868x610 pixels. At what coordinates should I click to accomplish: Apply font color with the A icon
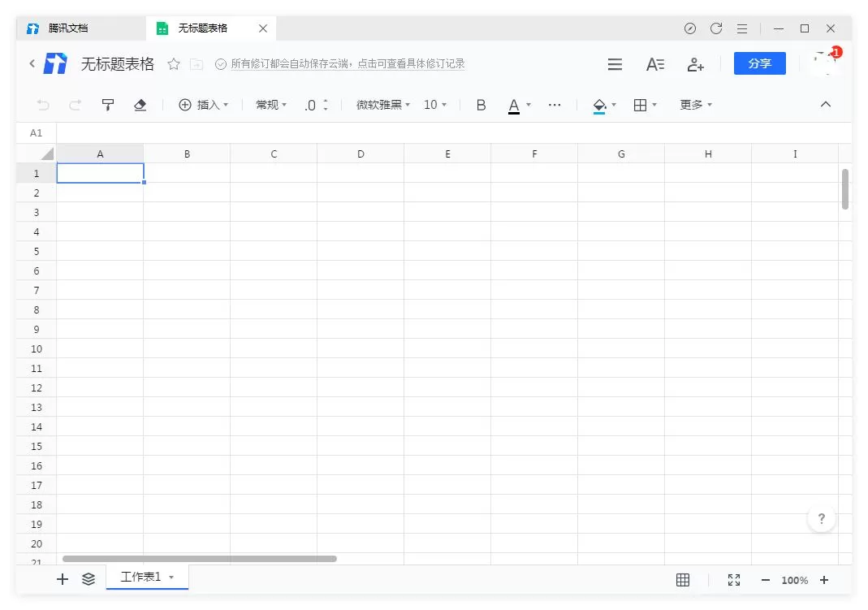click(x=514, y=105)
